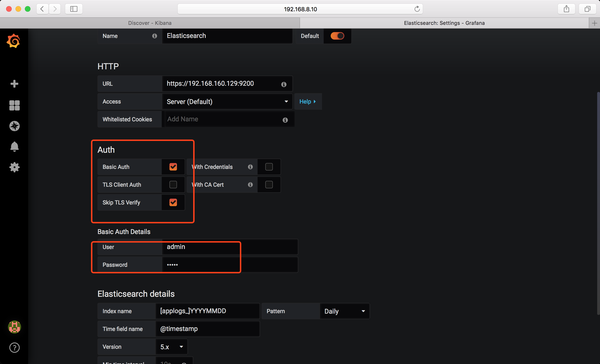Open the Alerting bell icon
600x364 pixels.
click(14, 146)
